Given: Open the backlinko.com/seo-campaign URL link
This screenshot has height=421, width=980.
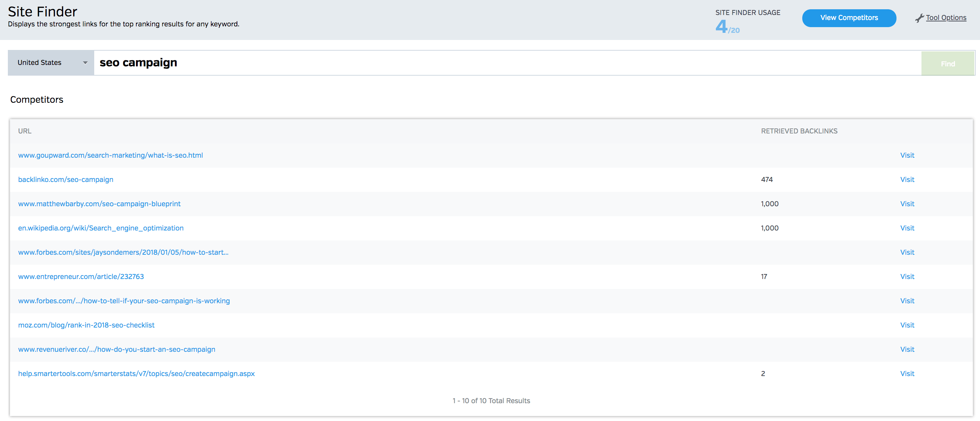Looking at the screenshot, I should coord(65,179).
